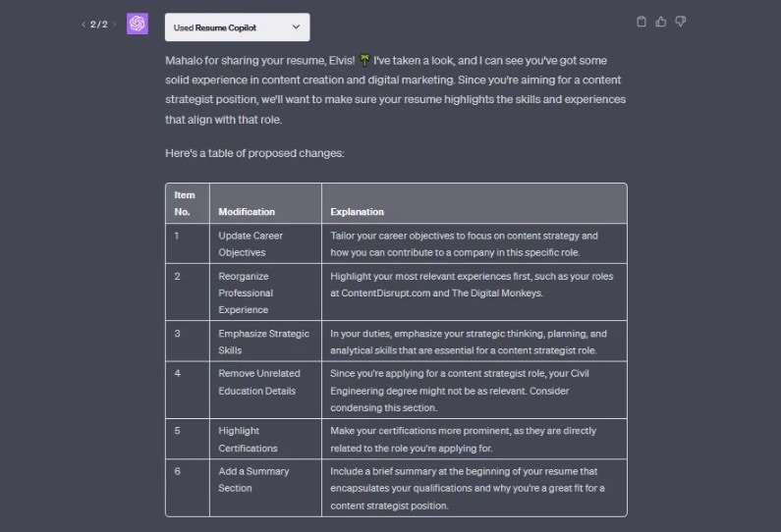The width and height of the screenshot is (781, 532).
Task: Click the Update Career Objectives cell
Action: click(250, 243)
